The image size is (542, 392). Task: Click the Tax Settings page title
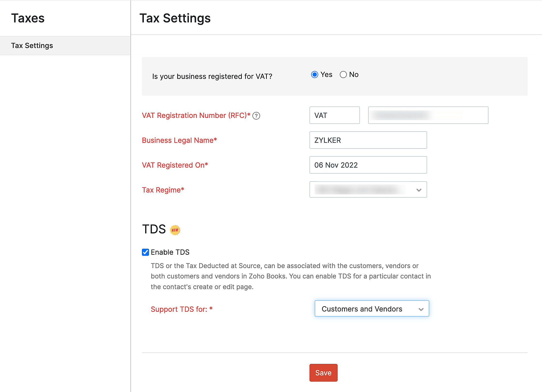click(x=175, y=18)
